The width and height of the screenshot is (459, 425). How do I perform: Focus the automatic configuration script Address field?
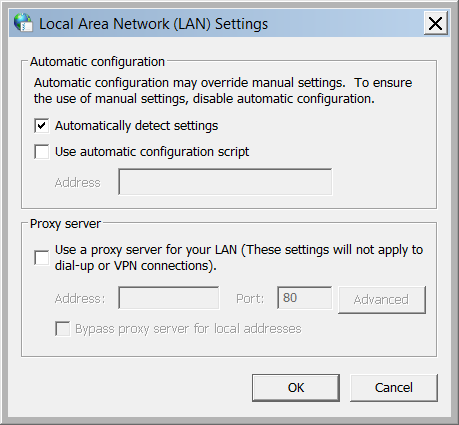coord(225,182)
